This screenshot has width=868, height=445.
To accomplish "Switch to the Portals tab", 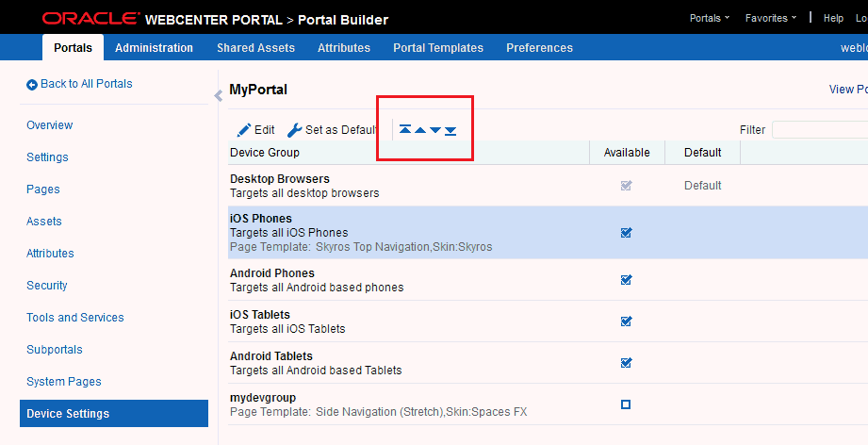I will [74, 47].
